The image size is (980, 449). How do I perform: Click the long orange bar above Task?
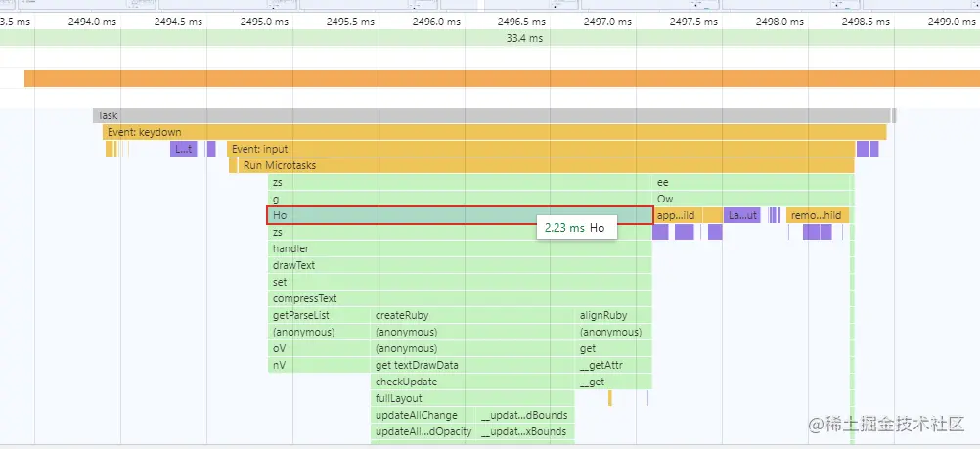(502, 79)
